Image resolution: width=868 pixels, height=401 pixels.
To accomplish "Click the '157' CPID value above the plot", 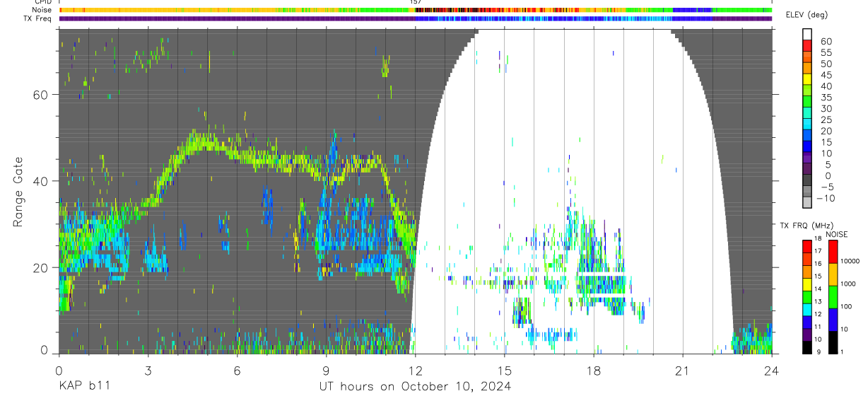I will click(x=416, y=2).
